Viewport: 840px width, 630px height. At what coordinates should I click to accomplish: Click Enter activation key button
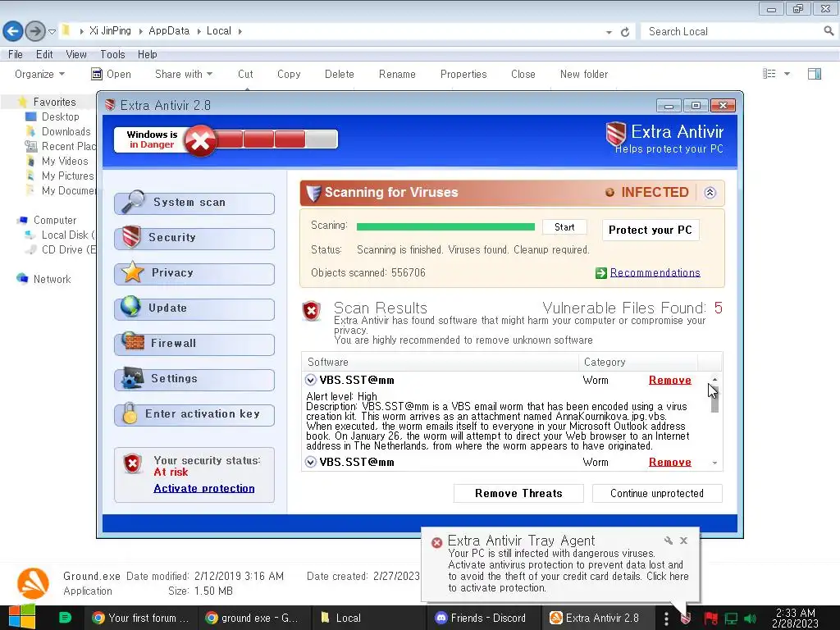coord(194,414)
